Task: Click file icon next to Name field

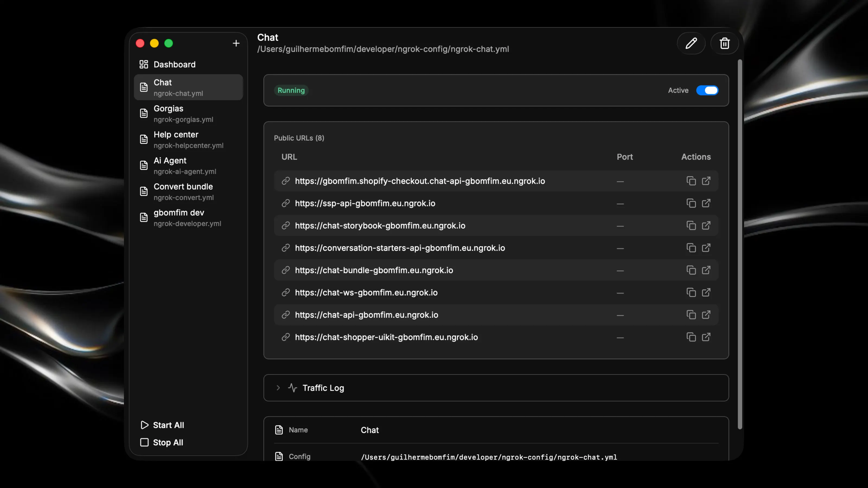Action: coord(279,430)
